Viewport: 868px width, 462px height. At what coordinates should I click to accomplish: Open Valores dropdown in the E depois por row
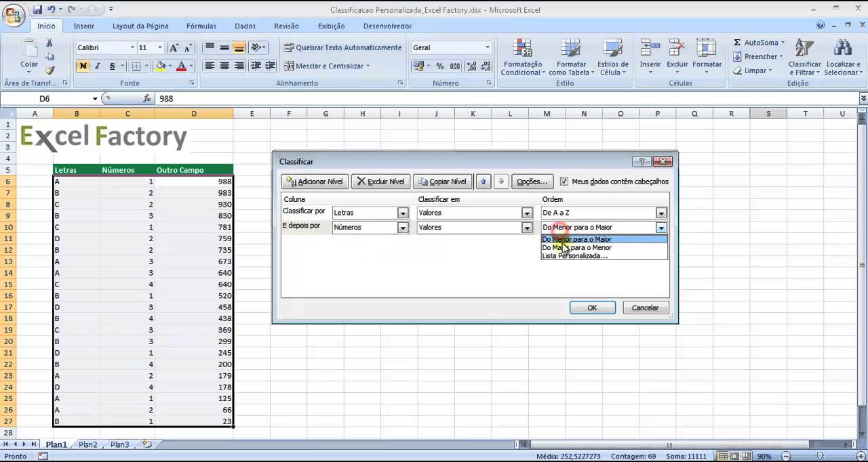(x=527, y=228)
